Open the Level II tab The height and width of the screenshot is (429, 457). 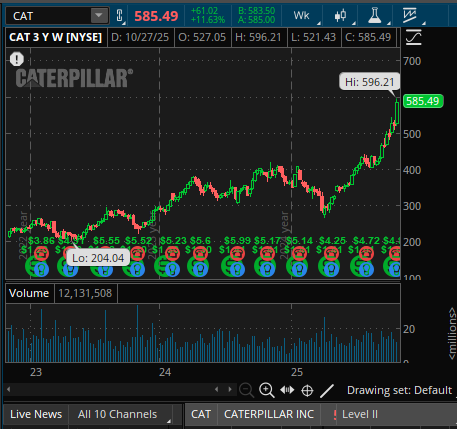tap(360, 414)
